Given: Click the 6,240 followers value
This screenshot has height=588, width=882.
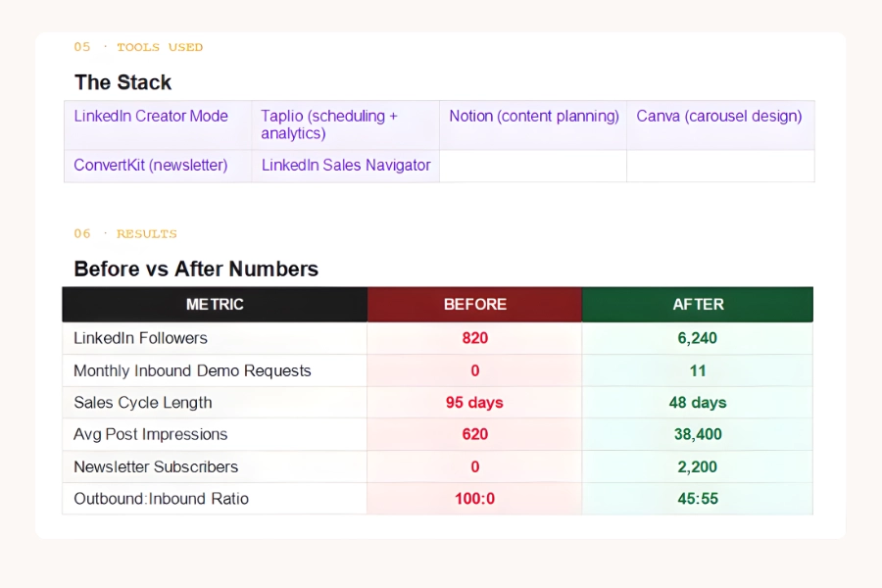Looking at the screenshot, I should coord(697,337).
